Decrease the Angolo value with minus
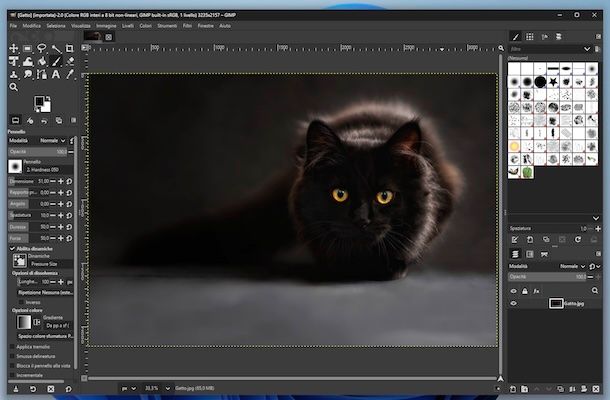This screenshot has width=610, height=400. (53, 204)
